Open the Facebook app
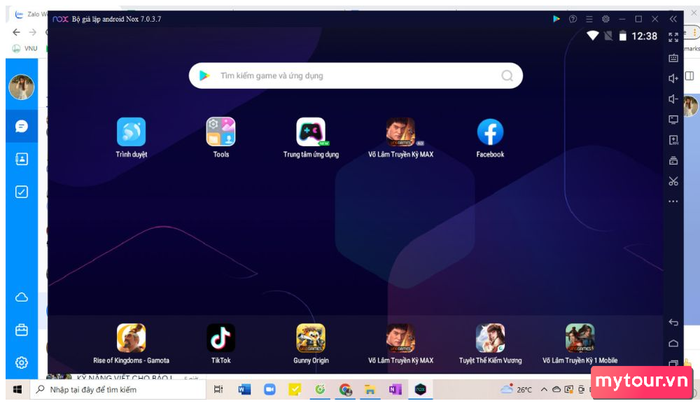Viewport: 700px width, 408px height. point(490,132)
